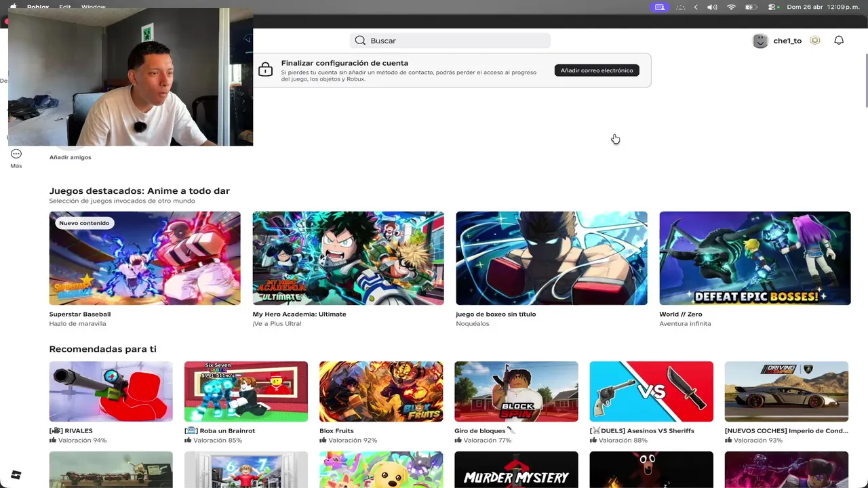Open the Driving Empire car thumbnail
868x488 pixels.
coord(786,392)
